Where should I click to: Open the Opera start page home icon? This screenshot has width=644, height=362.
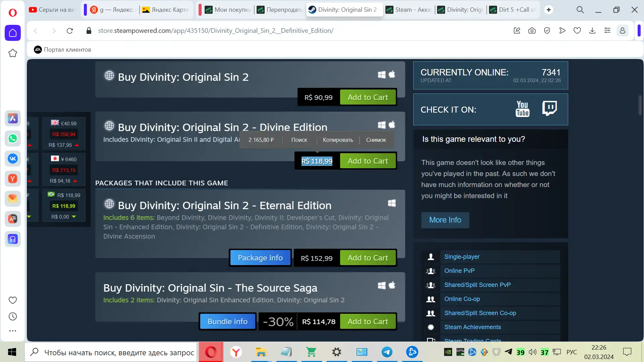(x=13, y=33)
